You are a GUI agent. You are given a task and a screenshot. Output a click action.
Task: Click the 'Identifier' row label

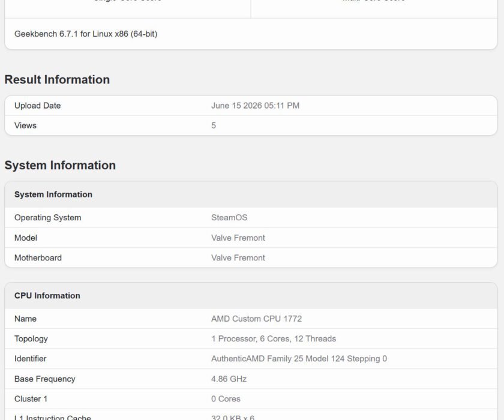(x=31, y=359)
